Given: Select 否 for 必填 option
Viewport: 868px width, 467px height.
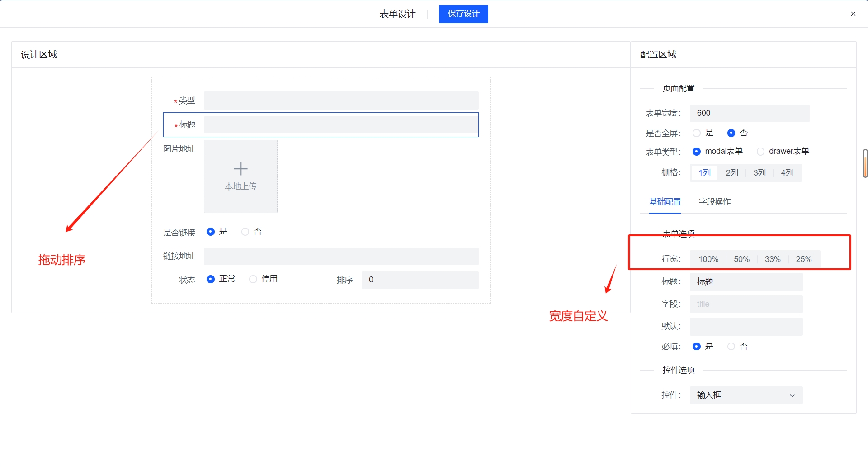Looking at the screenshot, I should (x=731, y=347).
